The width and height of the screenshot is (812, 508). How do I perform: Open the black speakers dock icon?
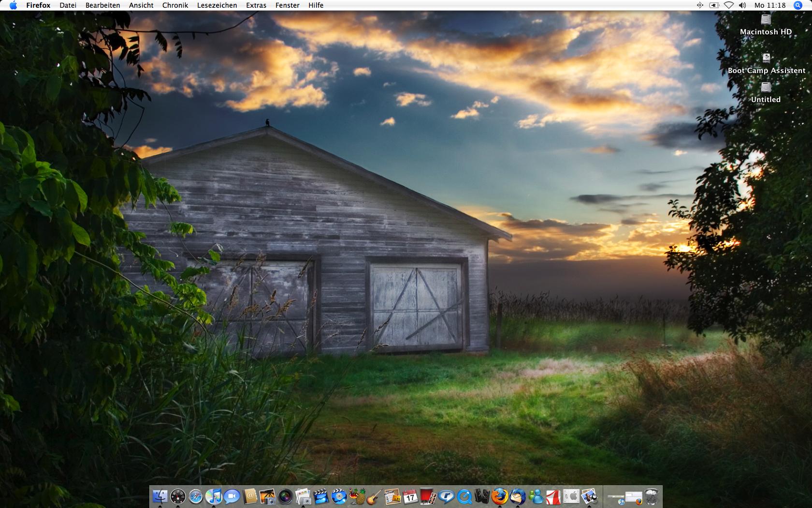pos(482,496)
